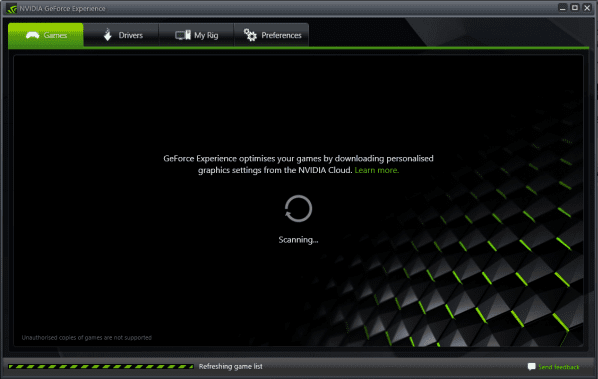
Task: Click the NVIDIA logo in title bar
Action: [12, 8]
